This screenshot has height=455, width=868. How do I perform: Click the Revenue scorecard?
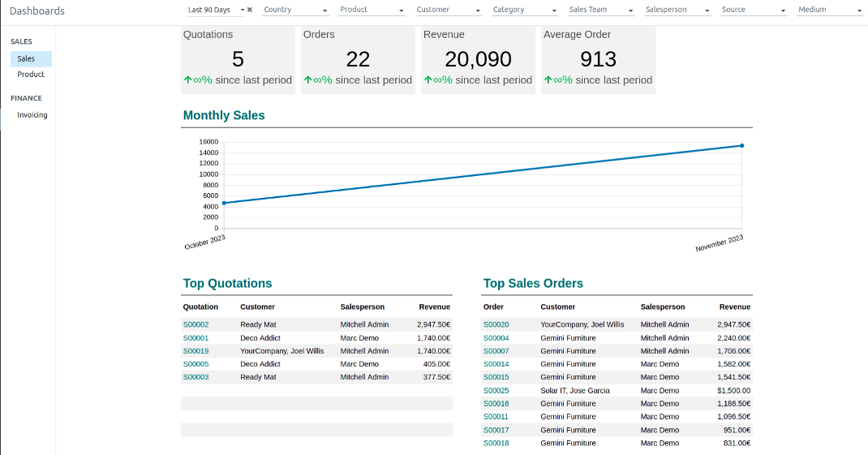(478, 59)
